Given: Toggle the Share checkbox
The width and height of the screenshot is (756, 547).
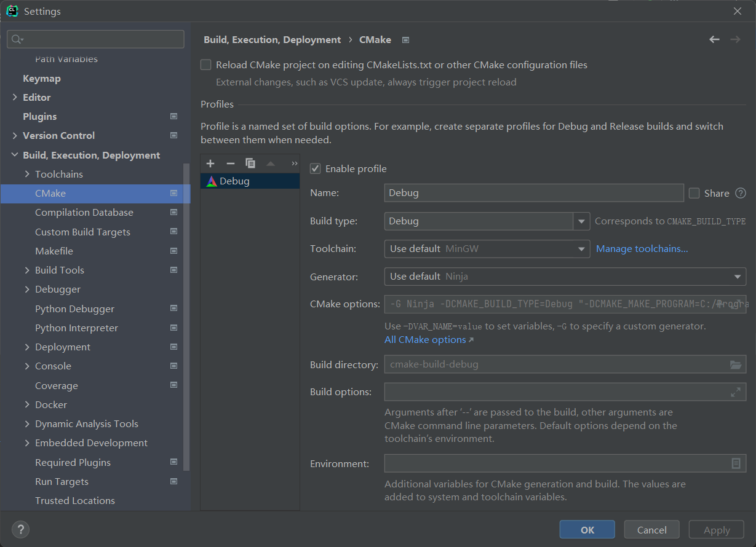Looking at the screenshot, I should [694, 193].
